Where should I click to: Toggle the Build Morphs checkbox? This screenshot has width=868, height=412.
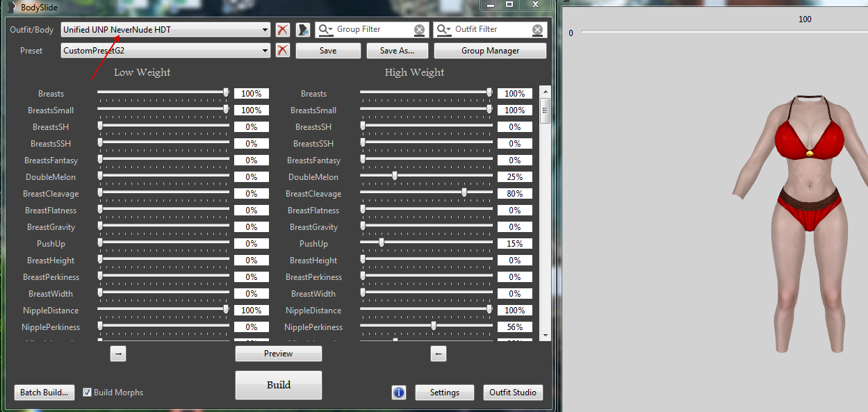tap(87, 393)
